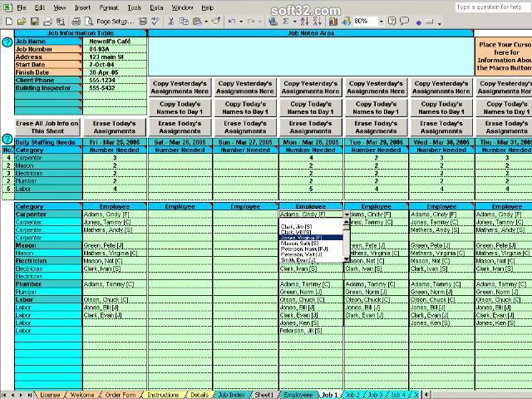The width and height of the screenshot is (532, 399).
Task: Click the employee cell dropdown arrow for Adams, Cindy
Action: point(347,214)
